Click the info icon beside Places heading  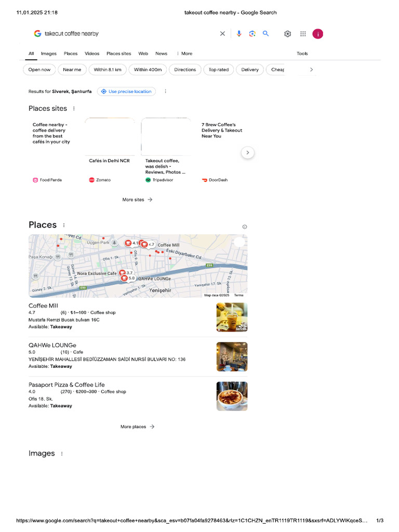[245, 227]
